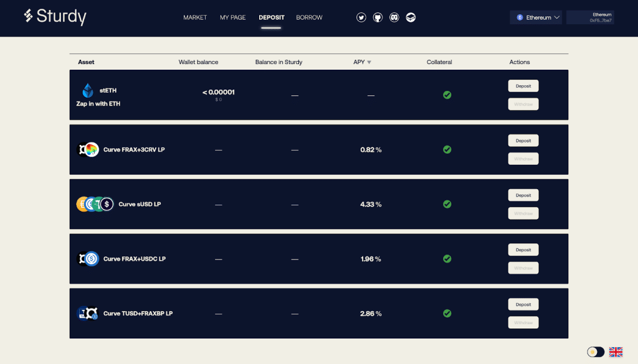
Task: Click the stETH collateral check mark
Action: (x=447, y=95)
